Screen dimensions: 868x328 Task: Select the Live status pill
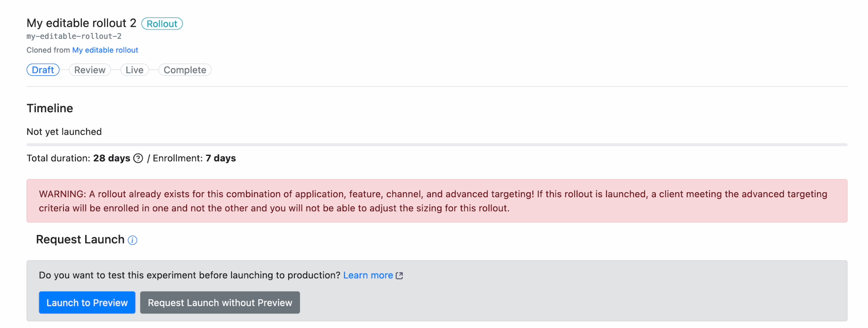tap(135, 70)
